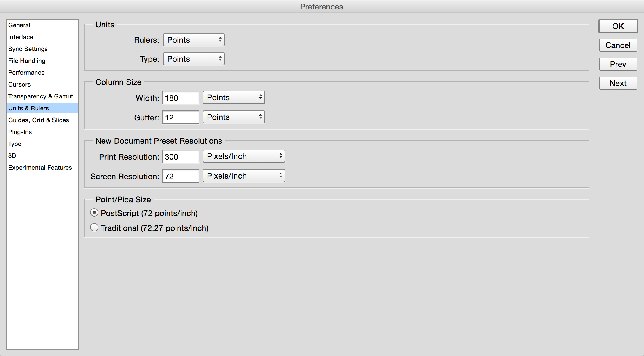Viewport: 644px width, 356px height.
Task: Open the column Width units dropdown
Action: [x=234, y=97]
